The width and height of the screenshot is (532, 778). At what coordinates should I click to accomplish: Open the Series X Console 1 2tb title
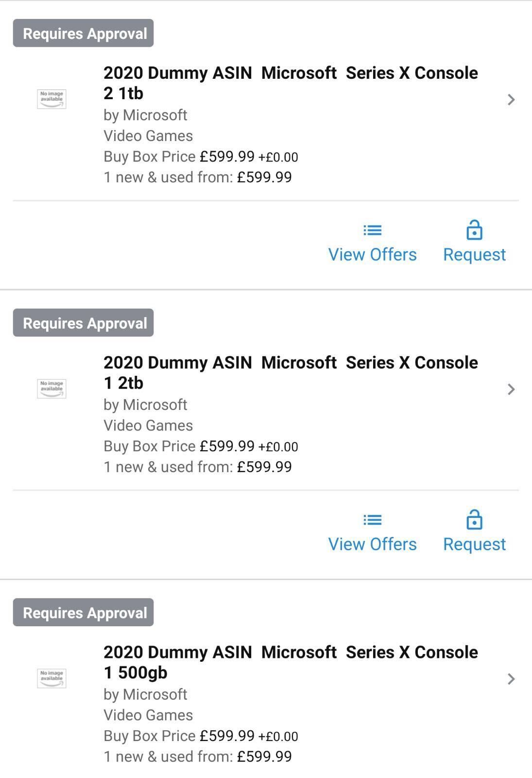[290, 372]
